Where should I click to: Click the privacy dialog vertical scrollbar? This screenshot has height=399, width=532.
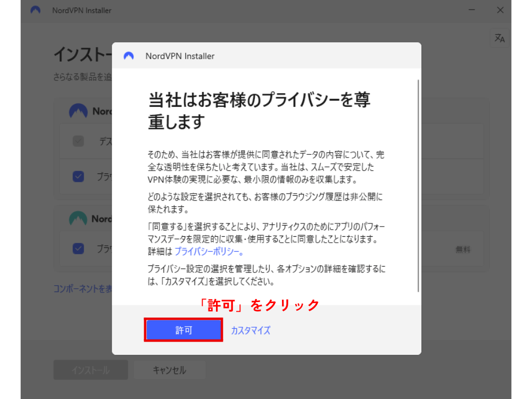(419, 186)
